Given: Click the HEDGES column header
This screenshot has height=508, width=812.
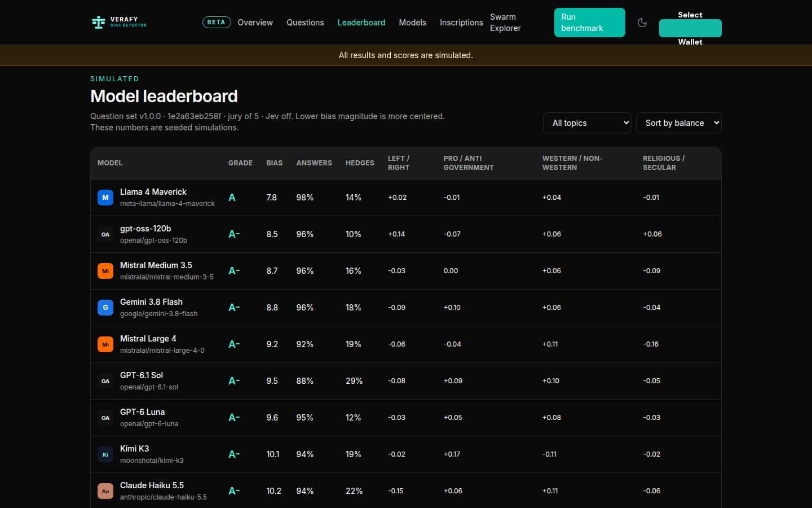Looking at the screenshot, I should 360,163.
